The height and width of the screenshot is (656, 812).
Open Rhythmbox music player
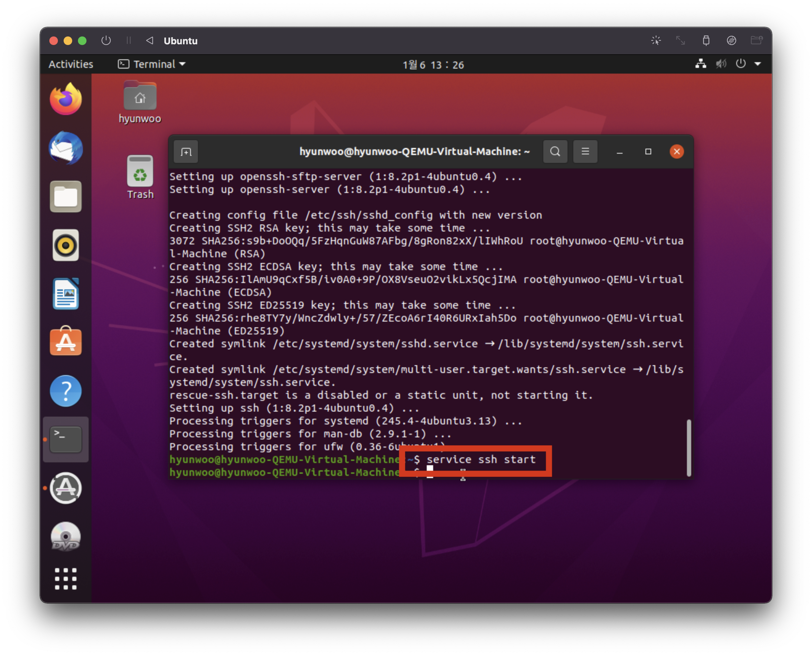(x=66, y=245)
